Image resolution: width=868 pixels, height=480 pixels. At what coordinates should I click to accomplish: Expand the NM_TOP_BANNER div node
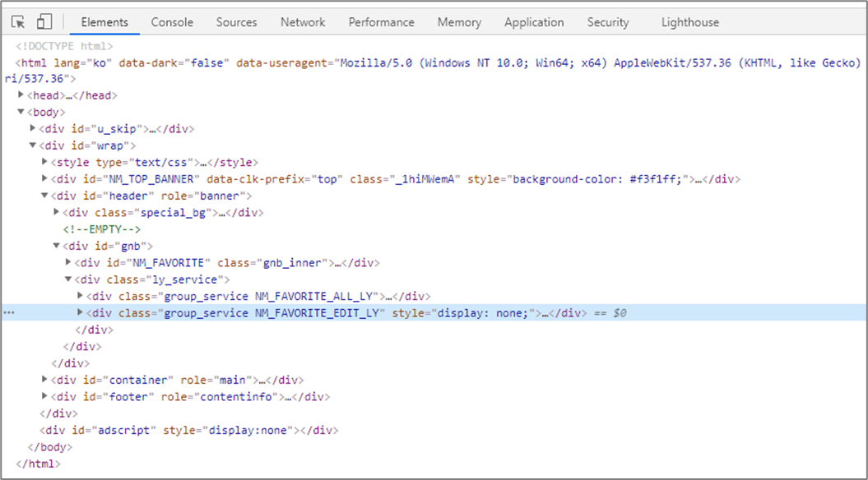[44, 178]
